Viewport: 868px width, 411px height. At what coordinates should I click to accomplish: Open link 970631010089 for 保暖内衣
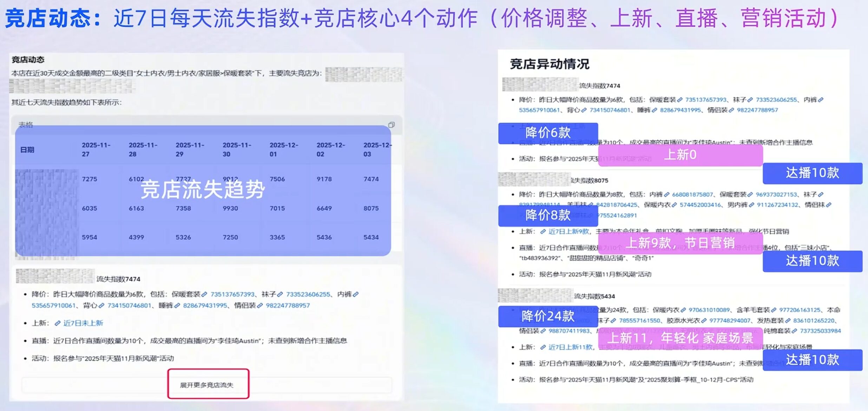click(709, 310)
